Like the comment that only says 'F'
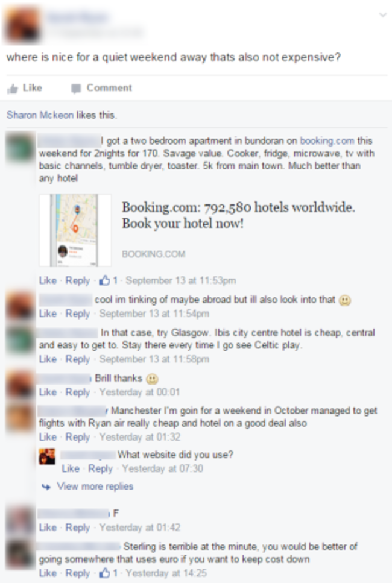392x583 pixels. pyautogui.click(x=48, y=527)
